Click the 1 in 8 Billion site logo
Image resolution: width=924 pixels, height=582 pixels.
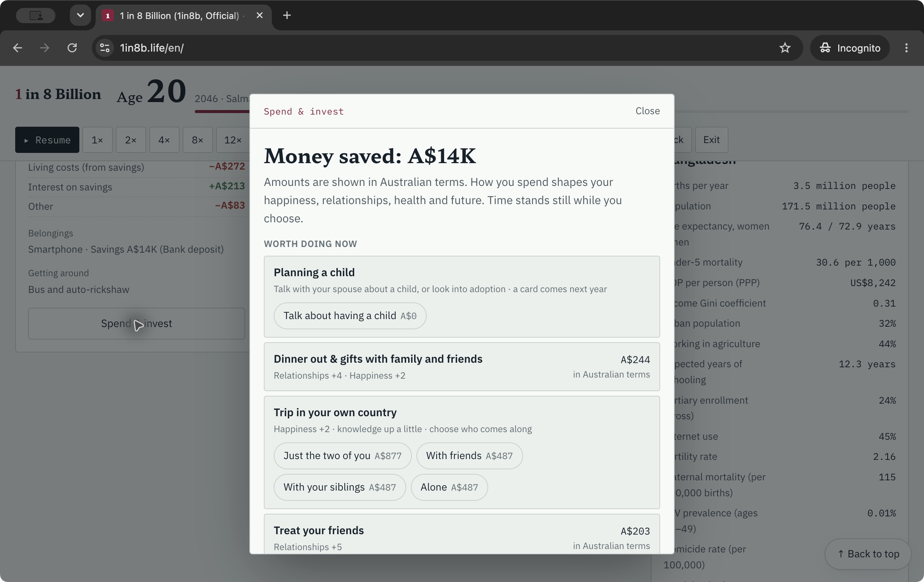click(x=58, y=94)
